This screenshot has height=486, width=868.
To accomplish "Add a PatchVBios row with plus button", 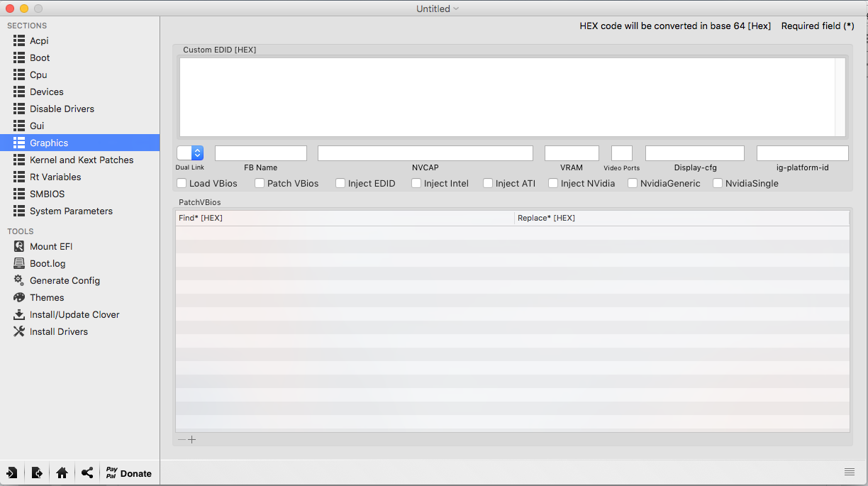I will pos(192,440).
